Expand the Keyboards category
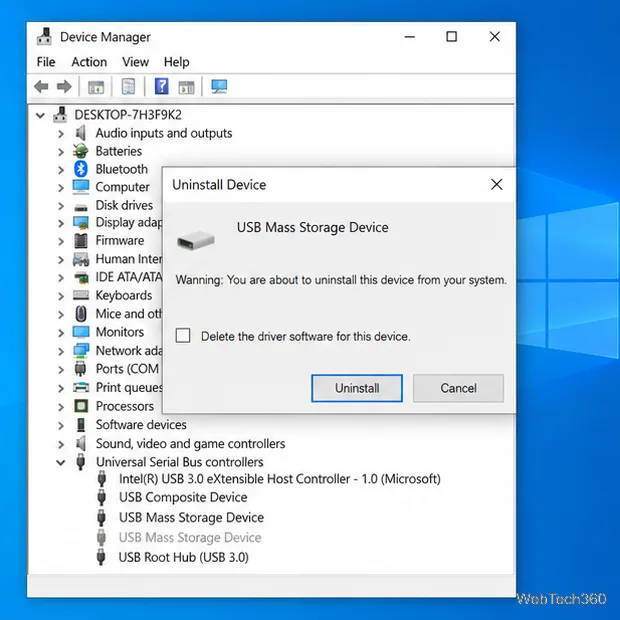 pyautogui.click(x=61, y=296)
